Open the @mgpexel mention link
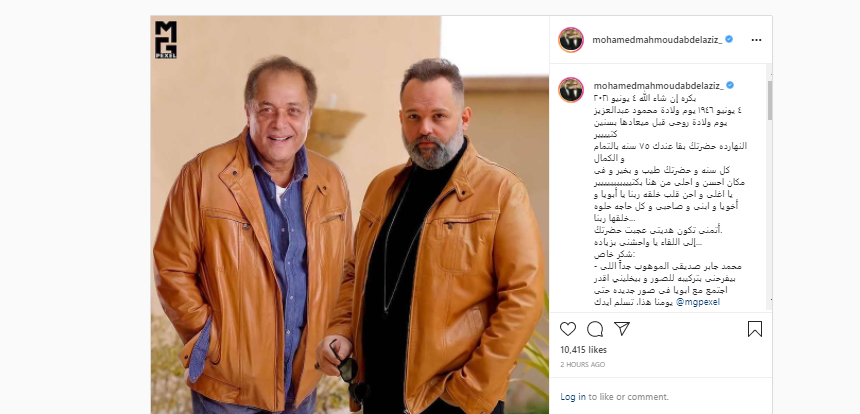This screenshot has height=414, width=860. 698,302
